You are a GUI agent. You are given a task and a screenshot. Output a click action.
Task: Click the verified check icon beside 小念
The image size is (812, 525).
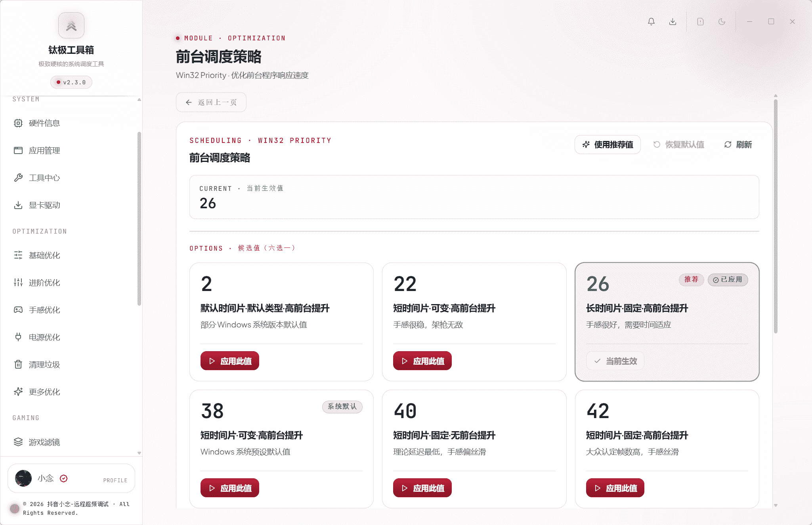(x=64, y=479)
